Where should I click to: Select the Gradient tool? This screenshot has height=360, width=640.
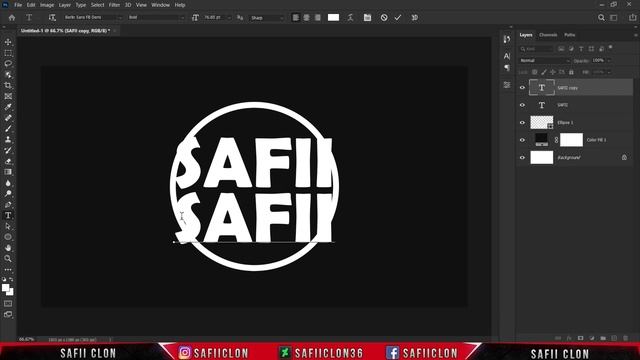click(8, 172)
